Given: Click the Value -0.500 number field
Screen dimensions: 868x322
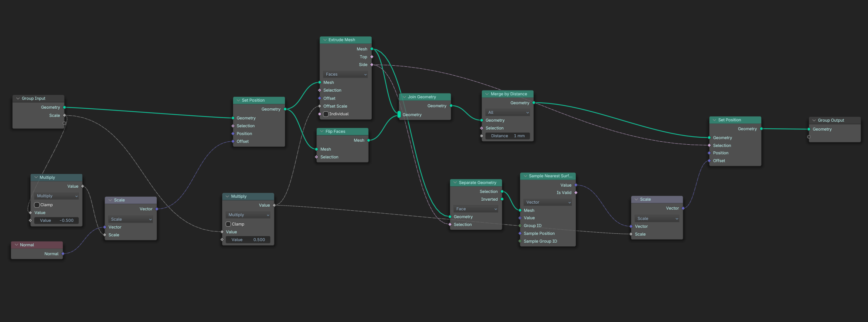Looking at the screenshot, I should pyautogui.click(x=57, y=221).
